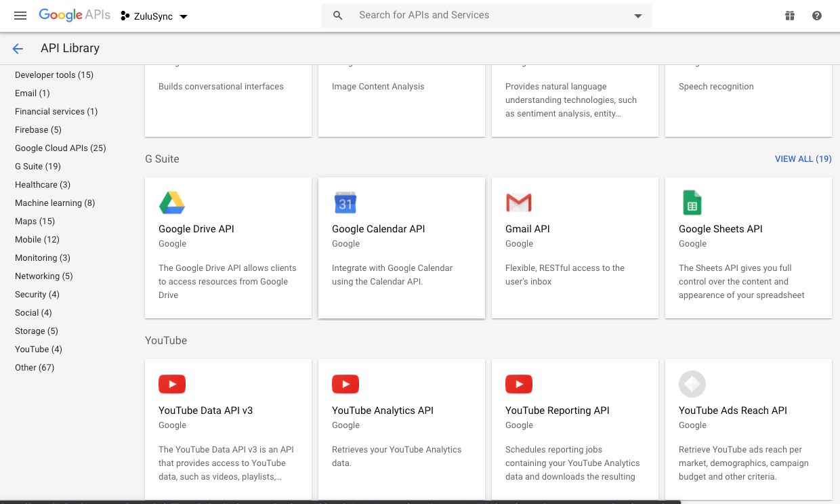Screen dimensions: 840x504
Task: Click the G Suite section heading
Action: click(x=162, y=159)
